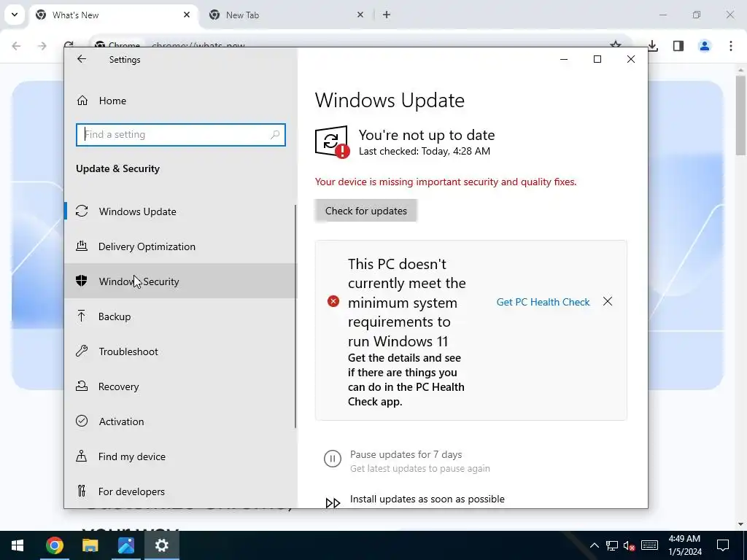
Task: Click the Backup upload arrow icon
Action: (82, 316)
